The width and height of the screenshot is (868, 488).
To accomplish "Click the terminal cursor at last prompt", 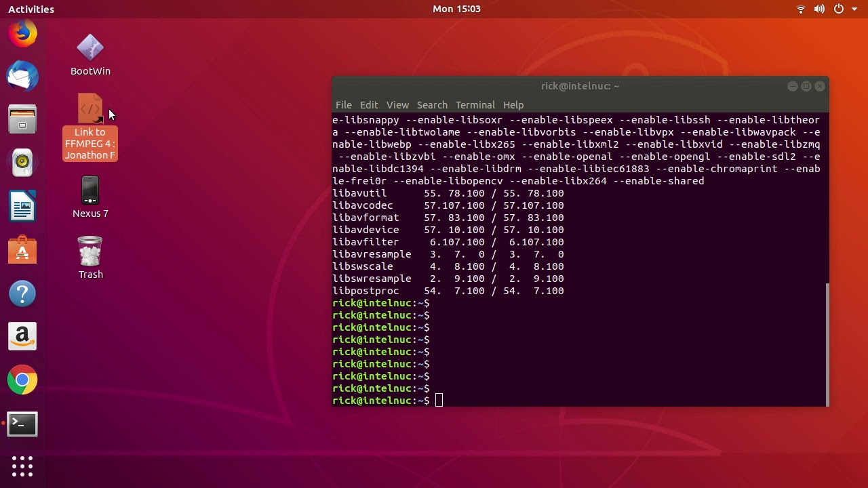I will [439, 401].
